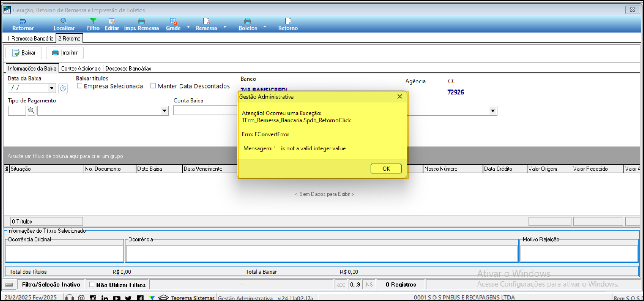Click the magnifier icon under Tipo de Pagamento
The height and width of the screenshot is (301, 644).
[x=31, y=111]
